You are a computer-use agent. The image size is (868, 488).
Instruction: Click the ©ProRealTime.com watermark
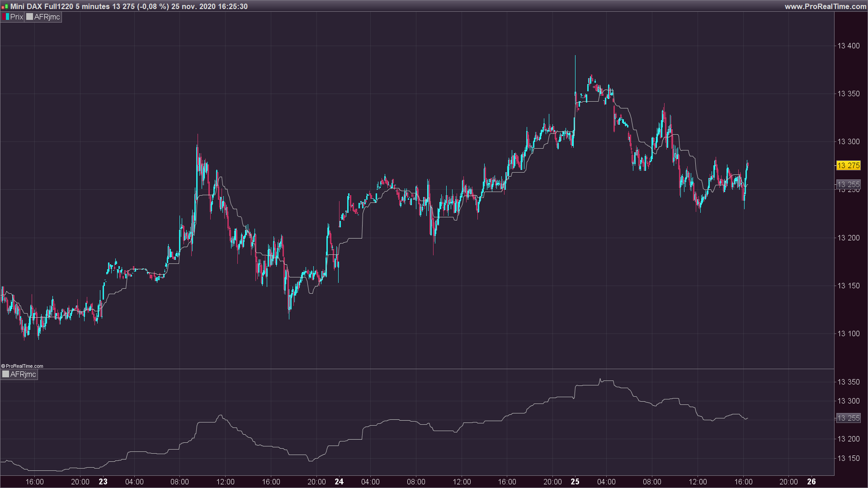tap(22, 366)
